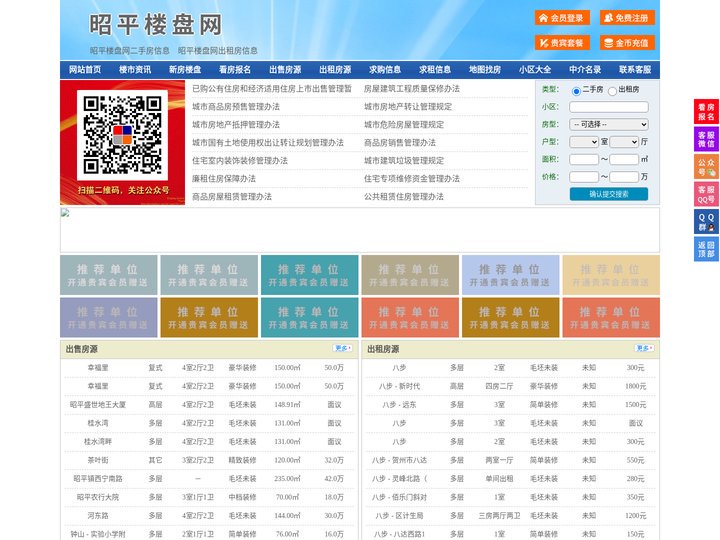This screenshot has width=720, height=540.
Task: Open the 住宅室内装饰装修管理办法 link
Action: pyautogui.click(x=240, y=161)
